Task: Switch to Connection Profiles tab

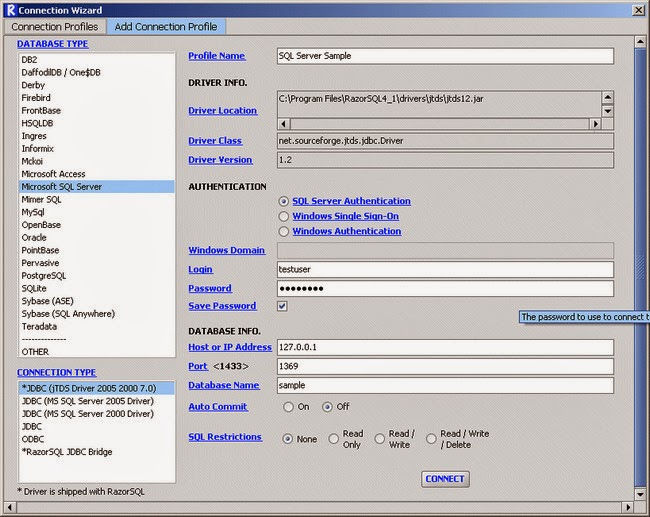Action: [55, 27]
